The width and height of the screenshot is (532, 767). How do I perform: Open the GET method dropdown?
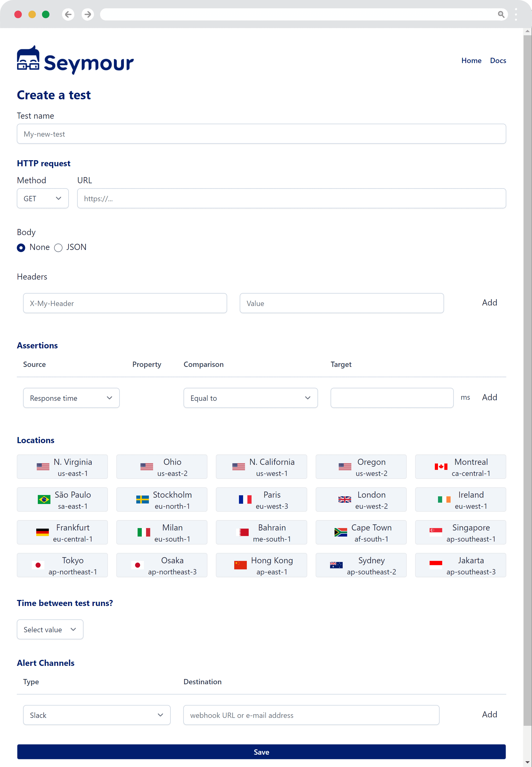[43, 198]
